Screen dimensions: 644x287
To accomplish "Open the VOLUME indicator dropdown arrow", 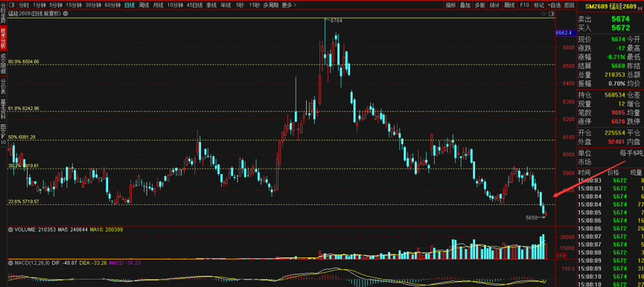I will tap(10, 230).
